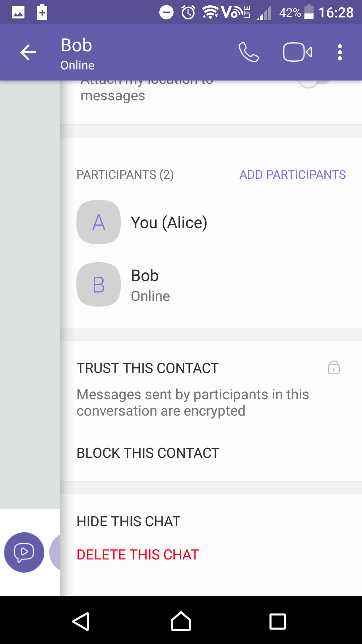Open the three-dot overflow menu
Image resolution: width=362 pixels, height=644 pixels.
pos(340,52)
